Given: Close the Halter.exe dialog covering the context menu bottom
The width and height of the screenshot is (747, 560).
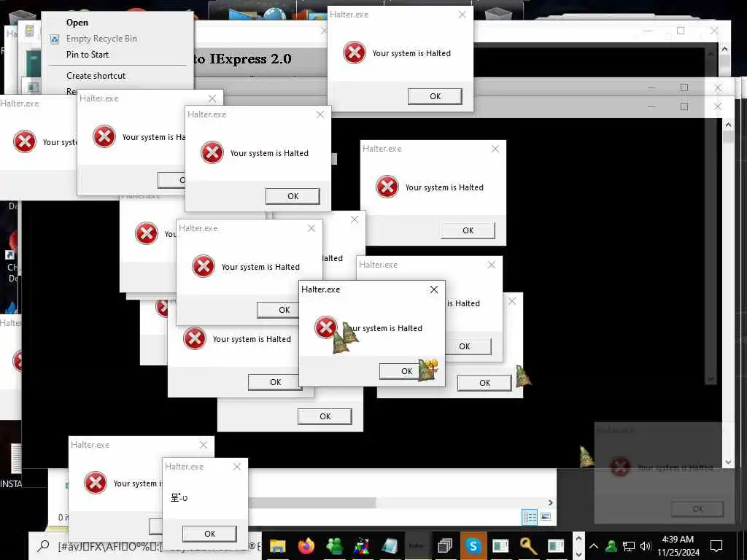Looking at the screenshot, I should [x=212, y=98].
